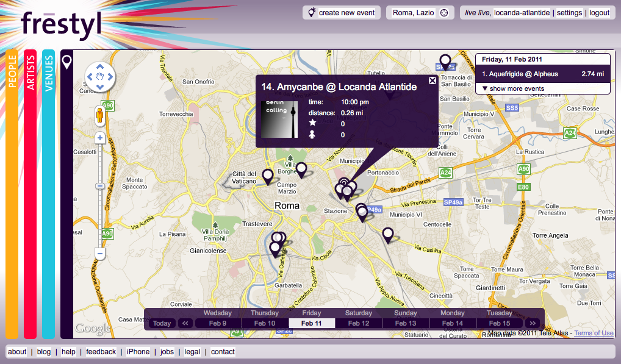The width and height of the screenshot is (621, 364).
Task: Open the ARTISTS sidebar tab
Action: (x=30, y=194)
